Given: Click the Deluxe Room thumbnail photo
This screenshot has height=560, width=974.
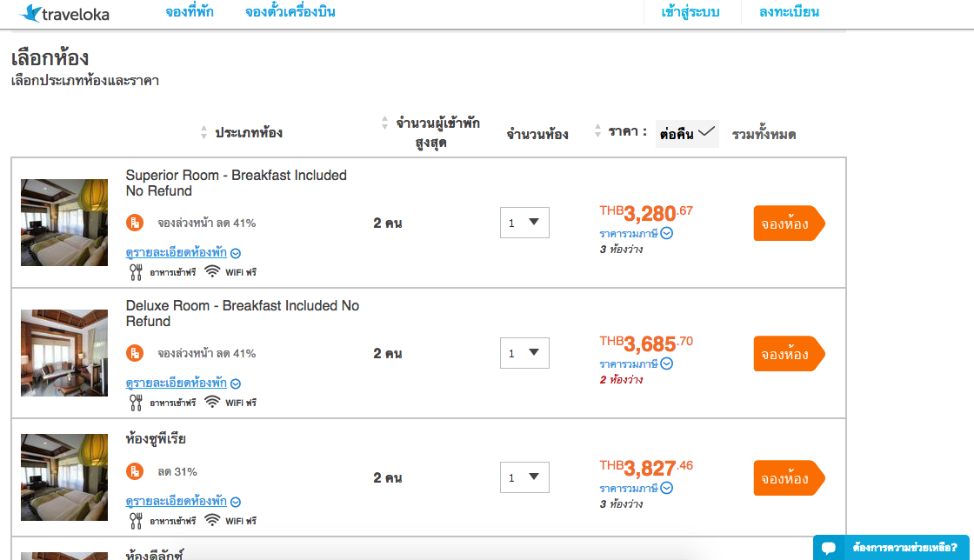Looking at the screenshot, I should pyautogui.click(x=64, y=353).
